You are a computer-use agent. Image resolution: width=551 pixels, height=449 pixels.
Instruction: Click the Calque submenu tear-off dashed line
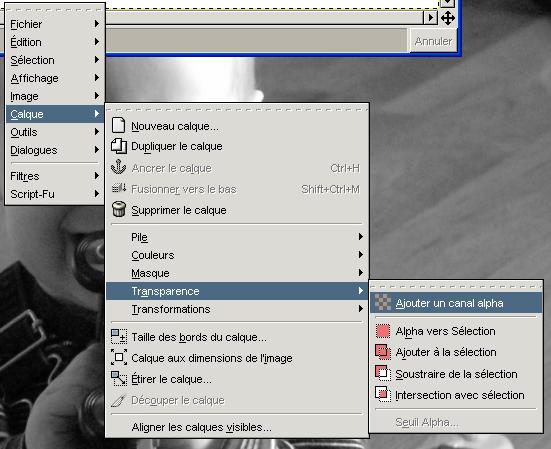pos(237,110)
